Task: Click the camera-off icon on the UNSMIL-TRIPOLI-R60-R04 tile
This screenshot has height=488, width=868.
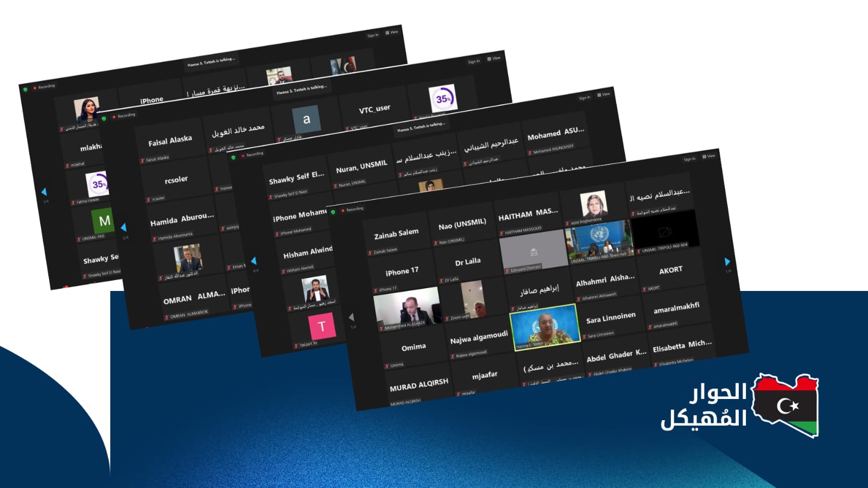Action: pos(665,232)
